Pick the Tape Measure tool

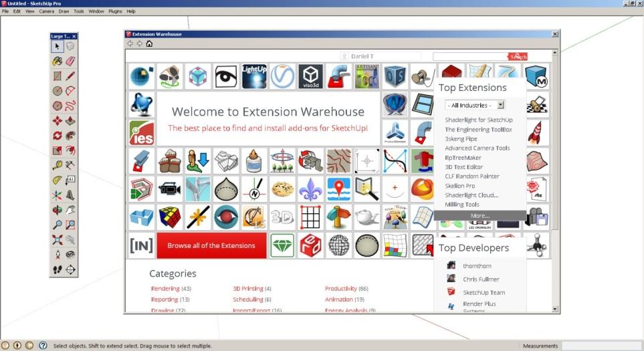tap(57, 165)
